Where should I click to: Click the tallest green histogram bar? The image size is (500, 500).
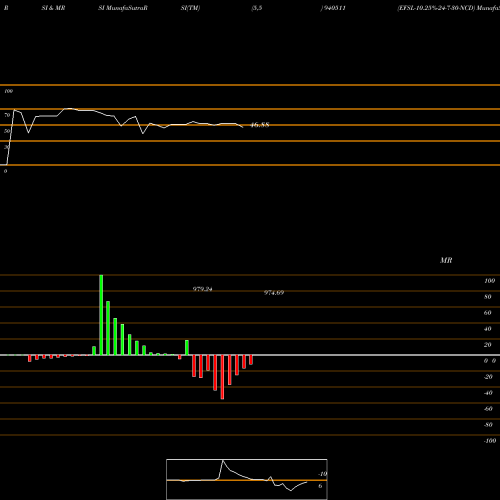(x=101, y=315)
